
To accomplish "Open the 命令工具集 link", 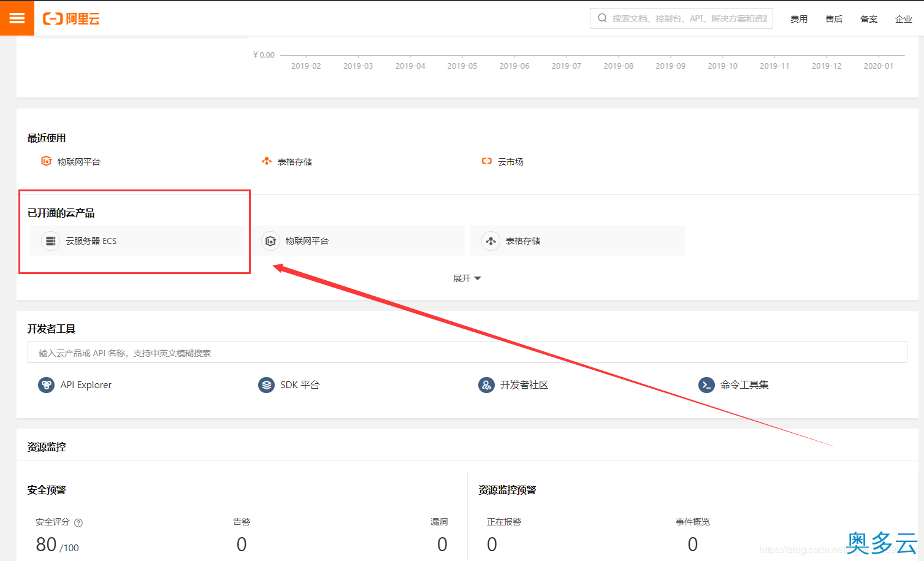I will coord(744,385).
